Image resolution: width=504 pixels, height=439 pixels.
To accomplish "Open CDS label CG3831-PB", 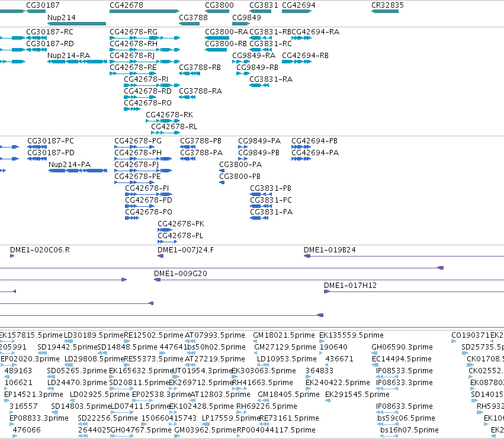I will pyautogui.click(x=271, y=188).
